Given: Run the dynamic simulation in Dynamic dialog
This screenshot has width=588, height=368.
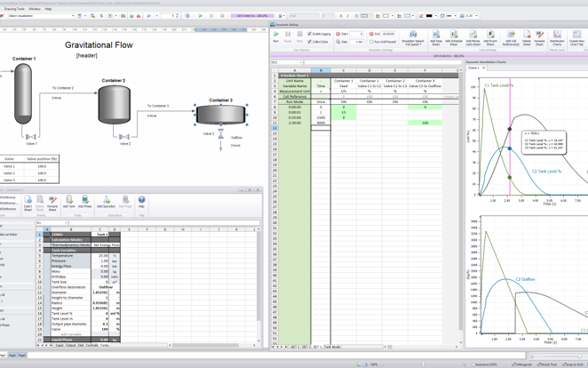Looking at the screenshot, I should click(276, 36).
